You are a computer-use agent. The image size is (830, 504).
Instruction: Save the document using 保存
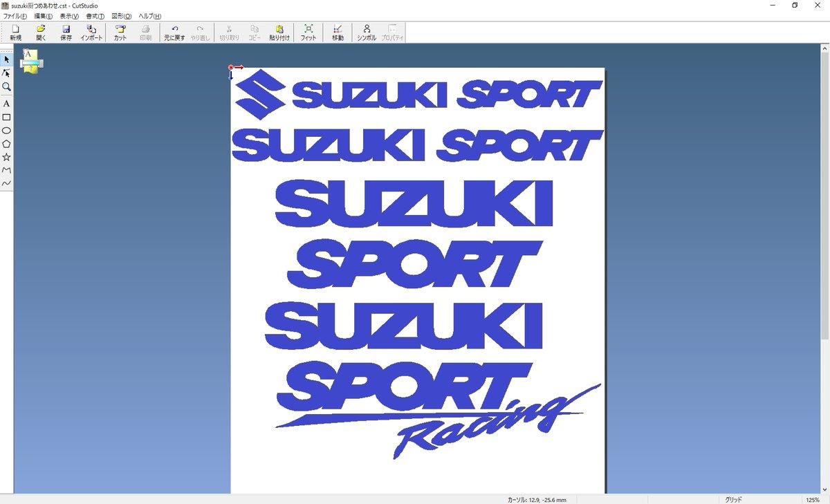(x=66, y=32)
